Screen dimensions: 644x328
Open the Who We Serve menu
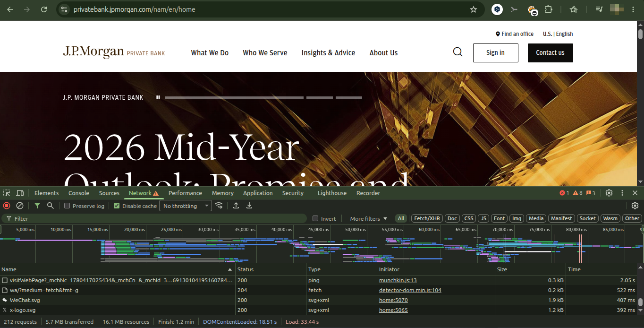(265, 53)
